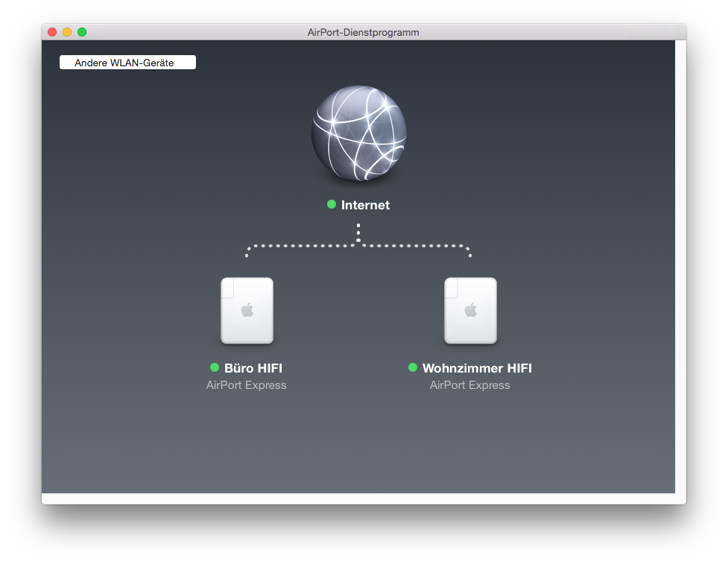The image size is (728, 564).
Task: Click the green status dot beside Internet
Action: coord(332,204)
